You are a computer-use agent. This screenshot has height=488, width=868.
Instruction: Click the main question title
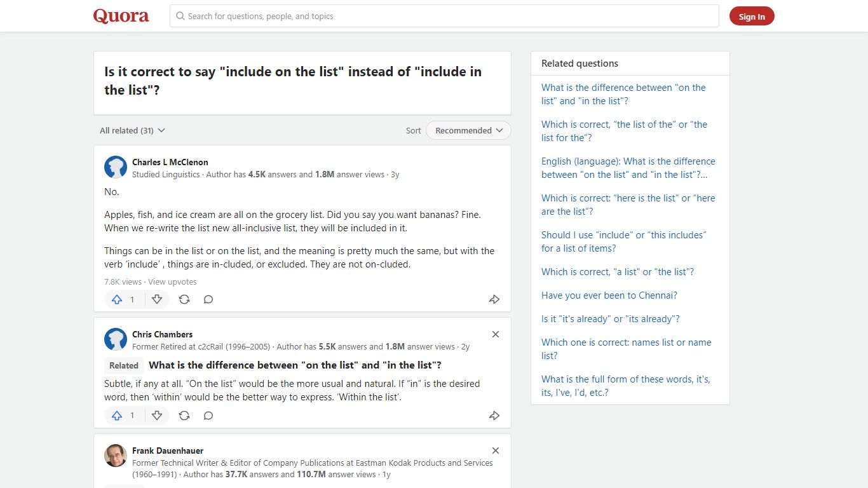coord(293,81)
